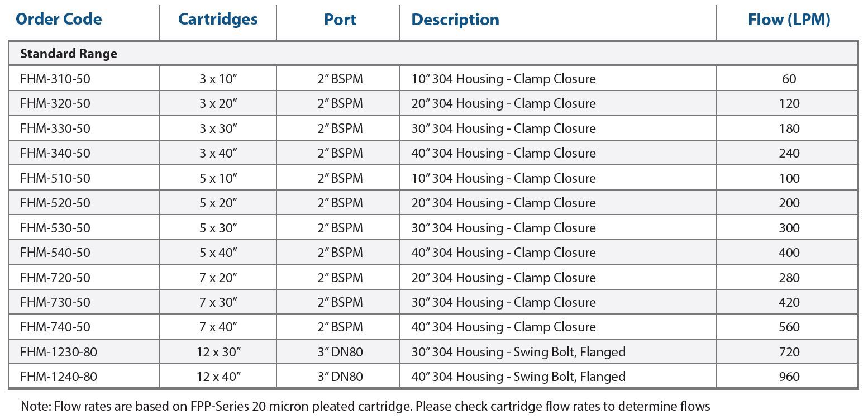Click order code FHM-740-50
Viewport: 868px width, 419px height.
55,327
